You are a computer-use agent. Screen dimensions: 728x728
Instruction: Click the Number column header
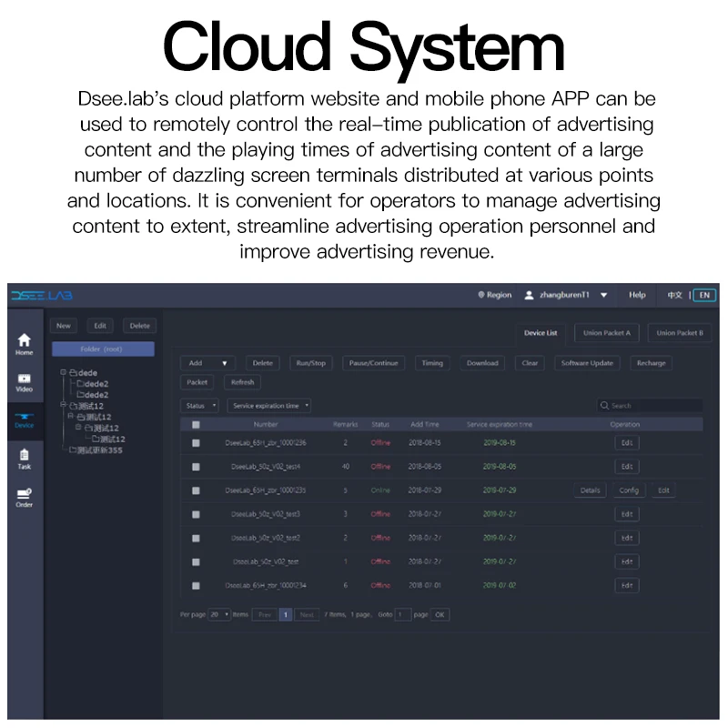pos(266,424)
